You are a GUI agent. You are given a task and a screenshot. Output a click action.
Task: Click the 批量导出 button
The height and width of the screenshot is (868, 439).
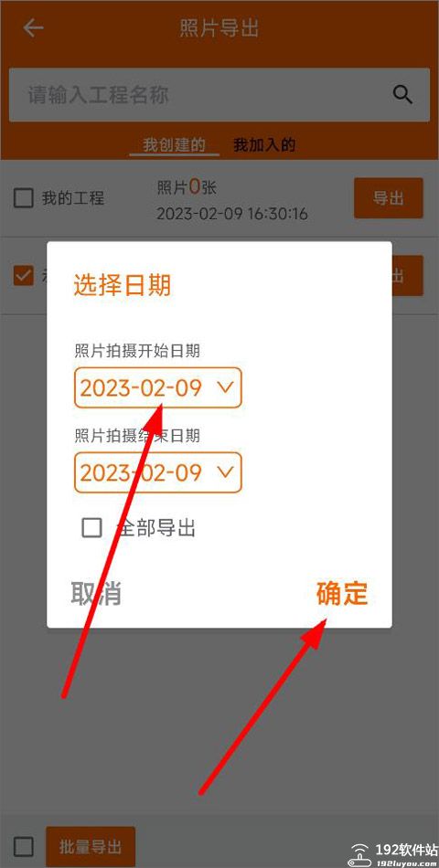(91, 846)
